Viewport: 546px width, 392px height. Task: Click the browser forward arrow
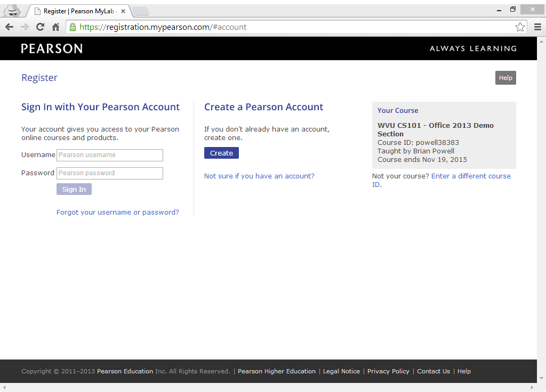coord(25,27)
